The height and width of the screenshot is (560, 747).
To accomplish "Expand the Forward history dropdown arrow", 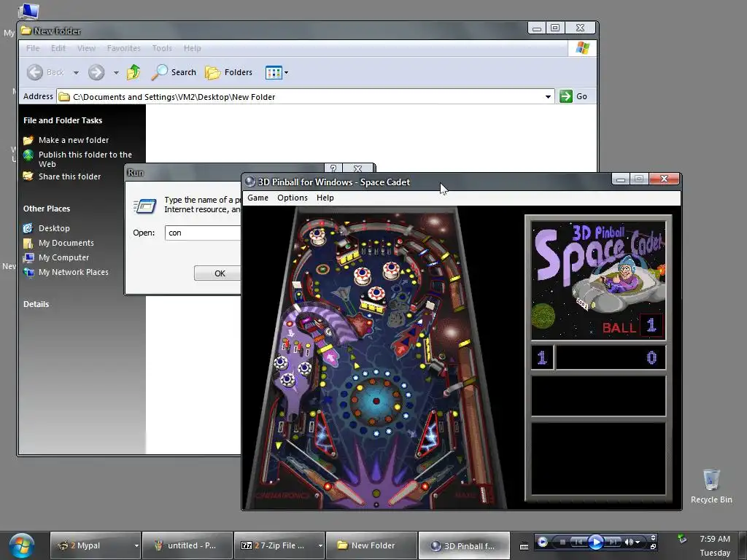I will (x=116, y=73).
